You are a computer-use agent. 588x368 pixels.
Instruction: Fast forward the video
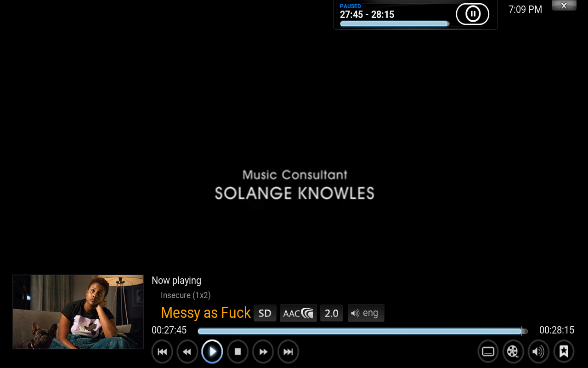[x=263, y=352]
